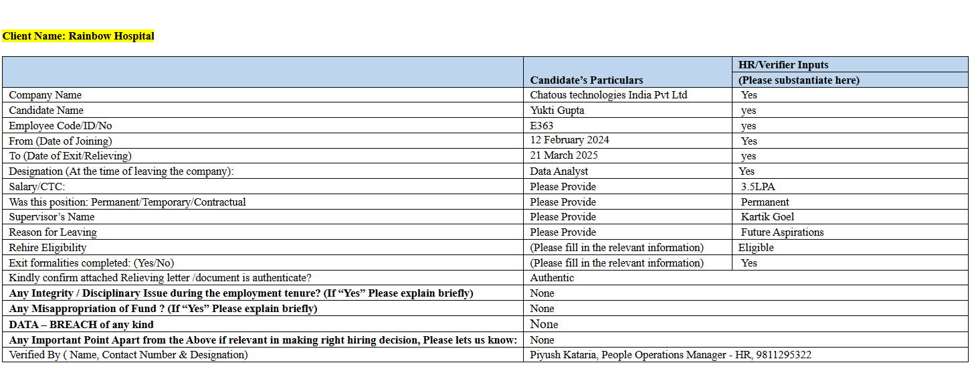Click the relieving date '21 March 2025'
Image resolution: width=980 pixels, height=373 pixels.
[564, 155]
